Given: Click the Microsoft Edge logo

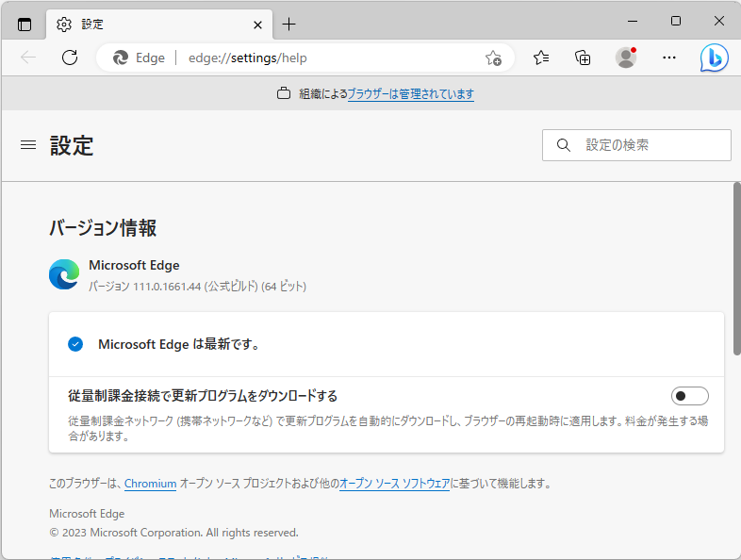Looking at the screenshot, I should coord(64,274).
